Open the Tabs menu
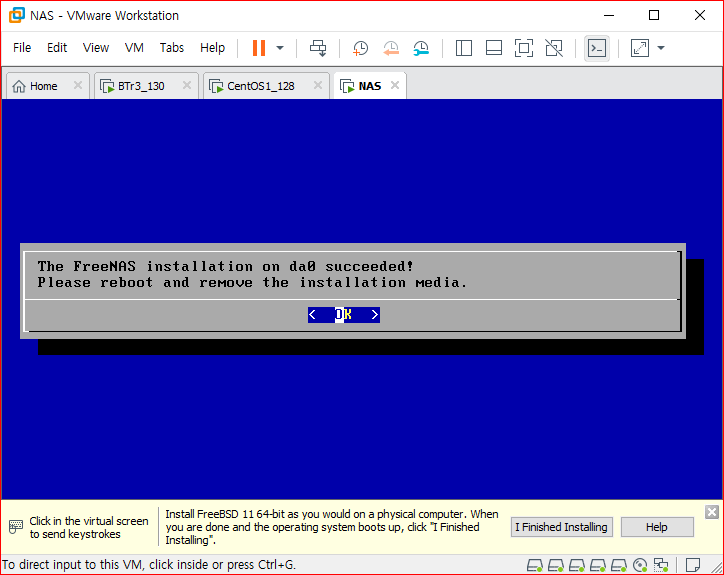The height and width of the screenshot is (575, 724). pyautogui.click(x=171, y=48)
